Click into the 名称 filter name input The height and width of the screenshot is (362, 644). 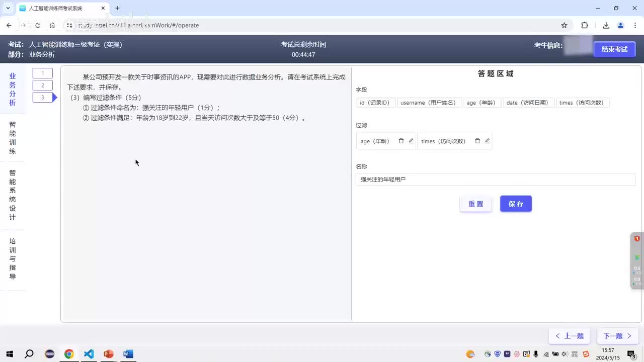coord(496,179)
